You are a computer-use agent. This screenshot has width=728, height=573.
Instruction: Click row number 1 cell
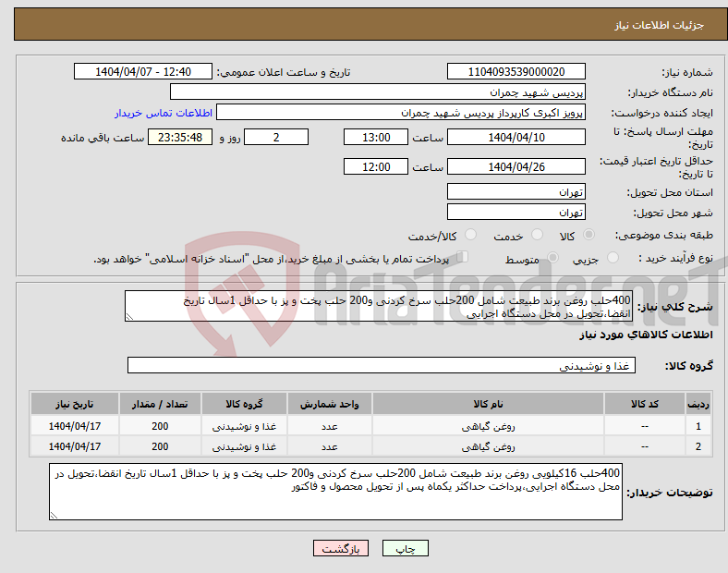[x=698, y=426]
